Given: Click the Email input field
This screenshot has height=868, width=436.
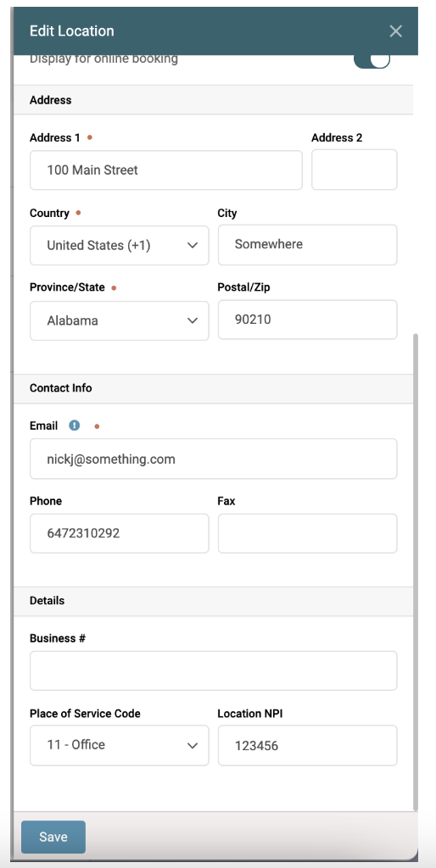Looking at the screenshot, I should 213,459.
